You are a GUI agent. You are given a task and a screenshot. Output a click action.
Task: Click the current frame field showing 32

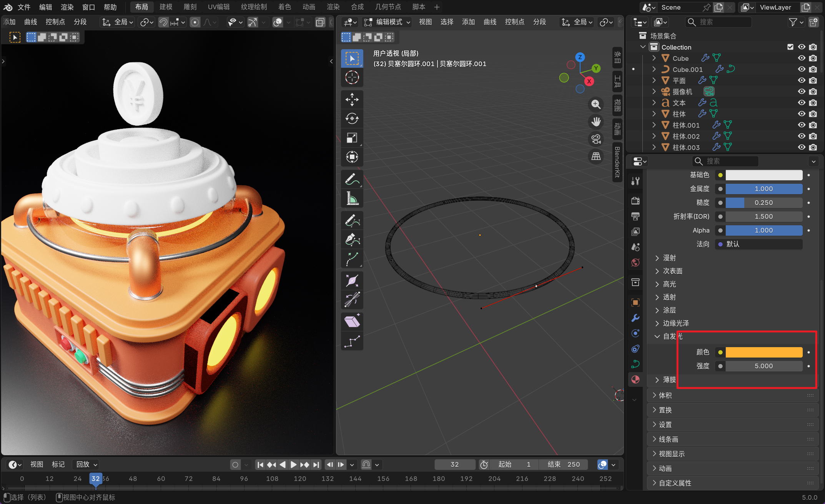pyautogui.click(x=454, y=464)
